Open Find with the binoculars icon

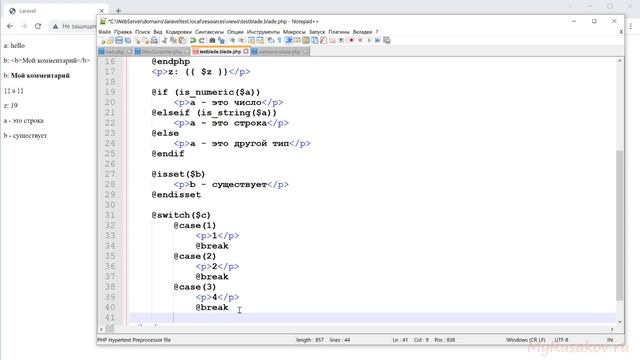[x=212, y=40]
